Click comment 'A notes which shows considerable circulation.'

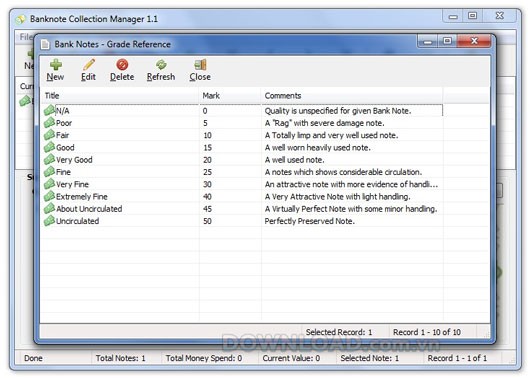point(343,172)
